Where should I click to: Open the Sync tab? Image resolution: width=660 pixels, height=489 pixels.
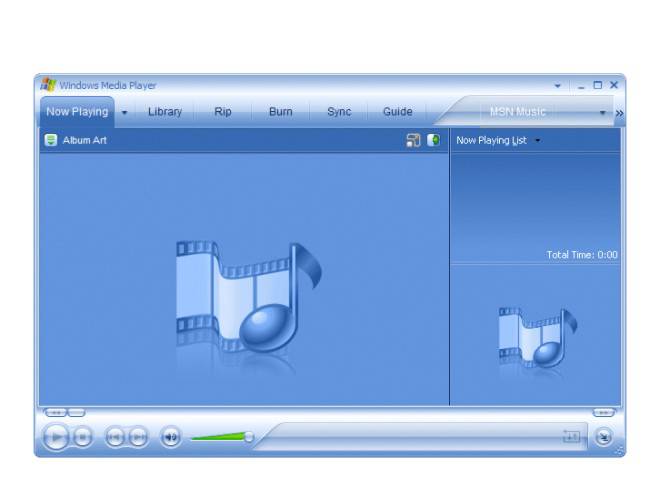[x=339, y=112]
